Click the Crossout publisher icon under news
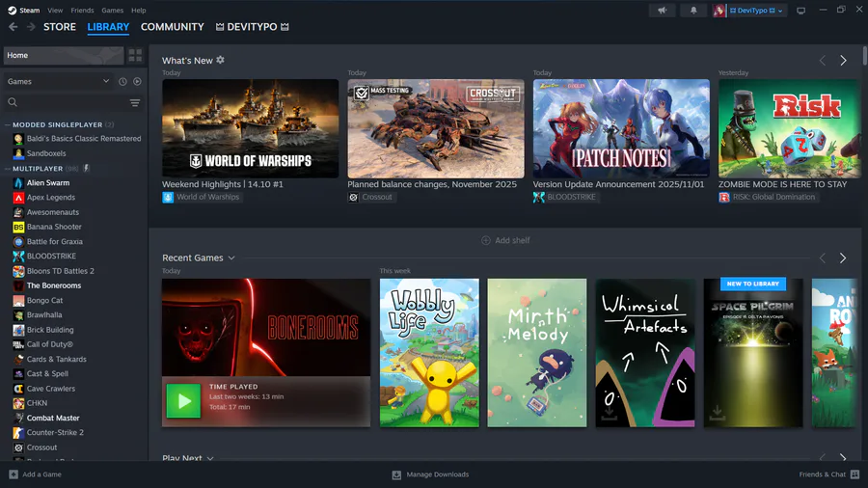Viewport: 868px width, 488px height. coord(353,197)
